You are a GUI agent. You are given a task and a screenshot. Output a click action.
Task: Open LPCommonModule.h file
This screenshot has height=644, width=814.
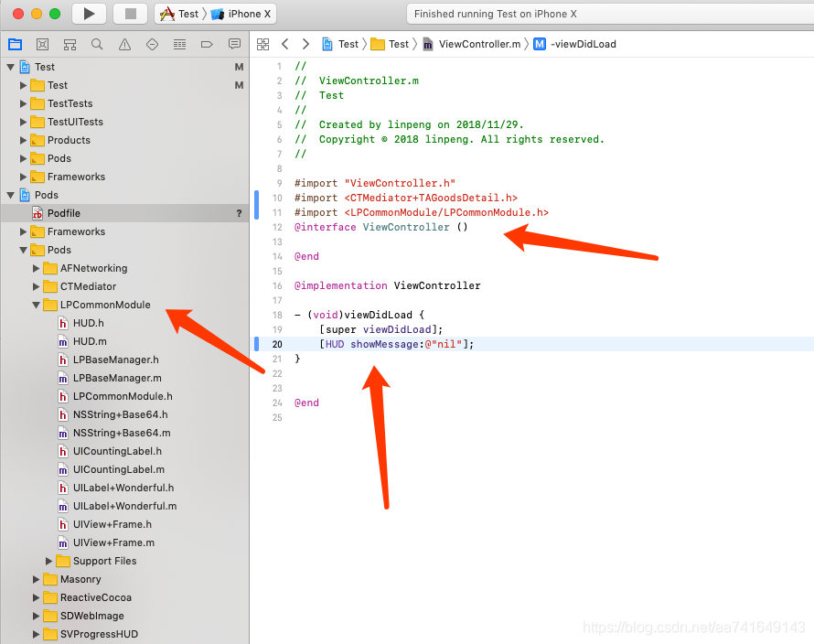coord(124,396)
